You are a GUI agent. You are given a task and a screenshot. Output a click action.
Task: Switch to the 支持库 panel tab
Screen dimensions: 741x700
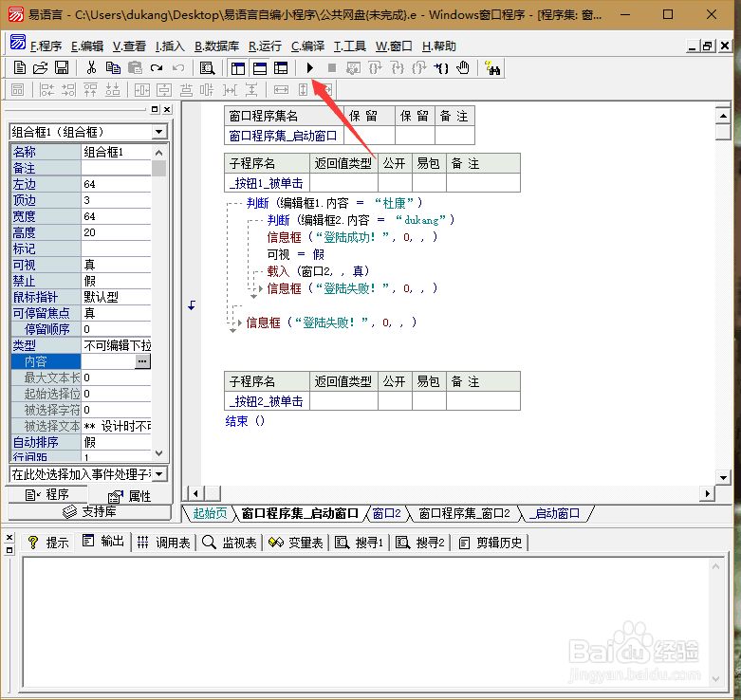[90, 511]
